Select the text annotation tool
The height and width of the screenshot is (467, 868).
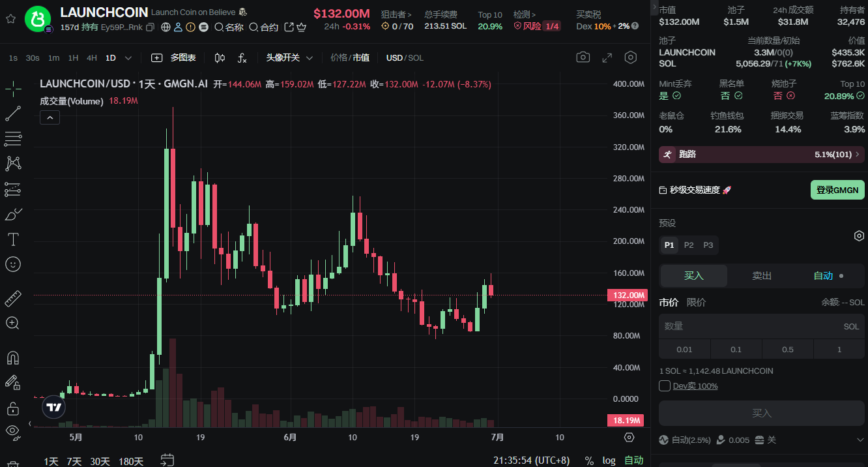pos(12,239)
